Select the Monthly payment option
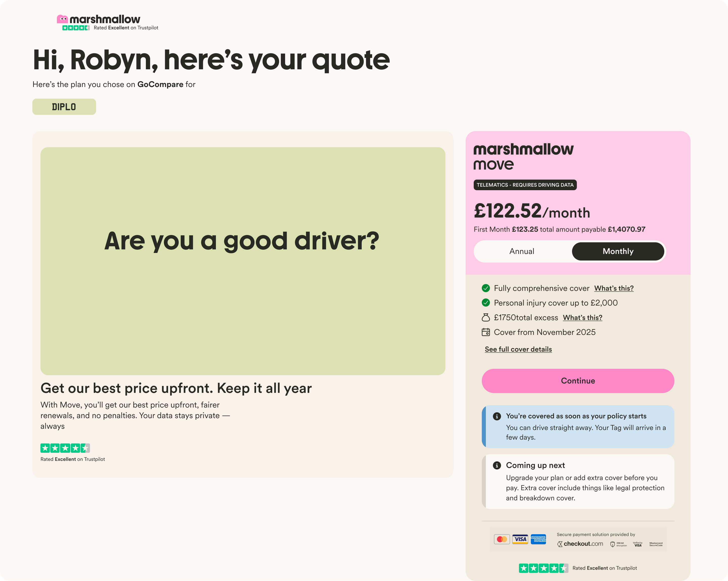Viewport: 728px width, 581px height. (618, 251)
